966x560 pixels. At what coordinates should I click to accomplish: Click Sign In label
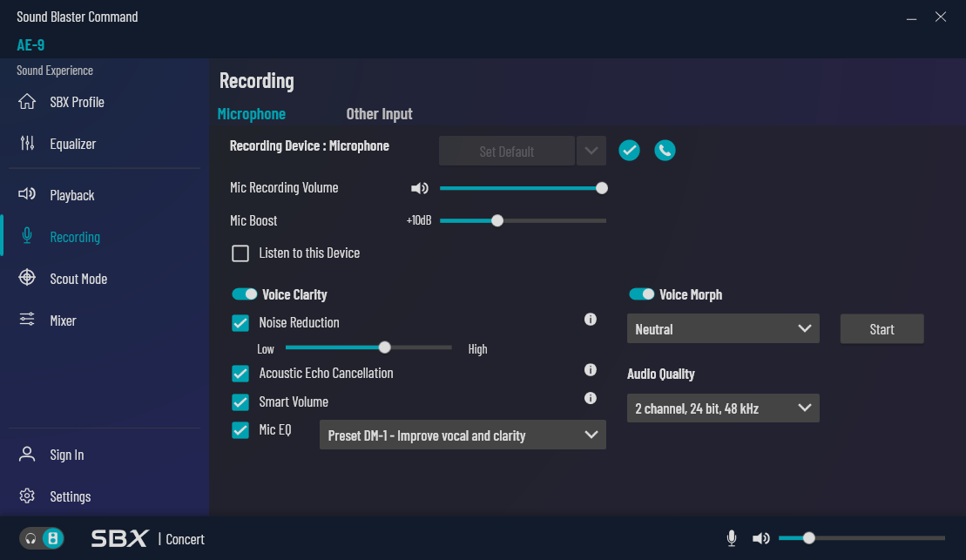[66, 455]
